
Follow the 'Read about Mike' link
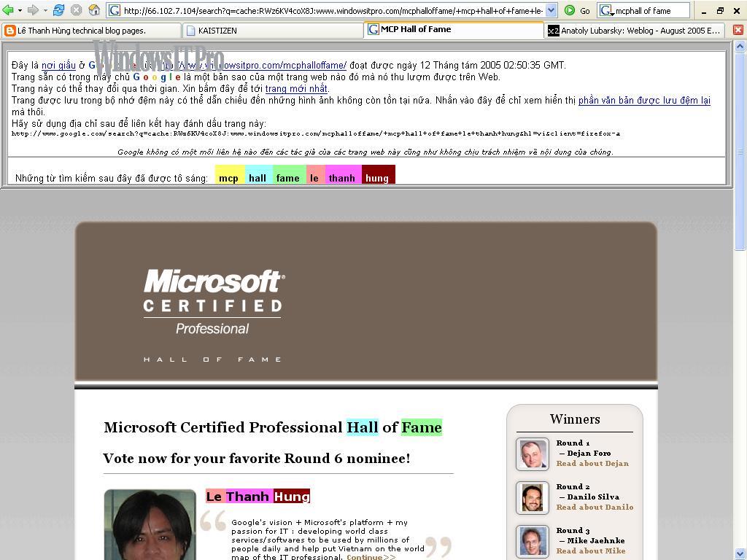[591, 551]
